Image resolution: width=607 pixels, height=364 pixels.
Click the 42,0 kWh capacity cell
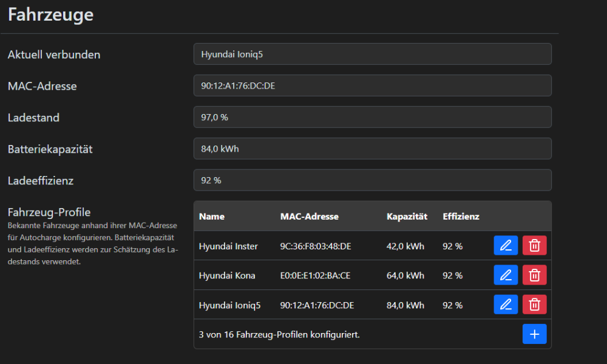[x=405, y=246]
